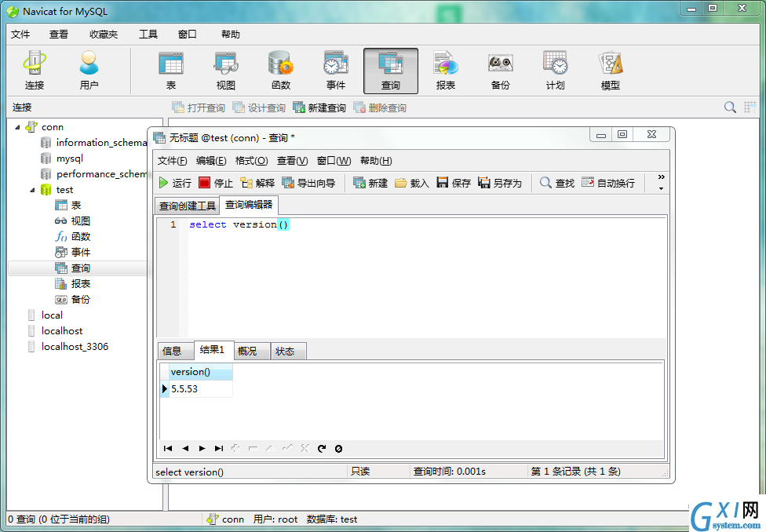Click the grid view icon beside search

click(750, 107)
